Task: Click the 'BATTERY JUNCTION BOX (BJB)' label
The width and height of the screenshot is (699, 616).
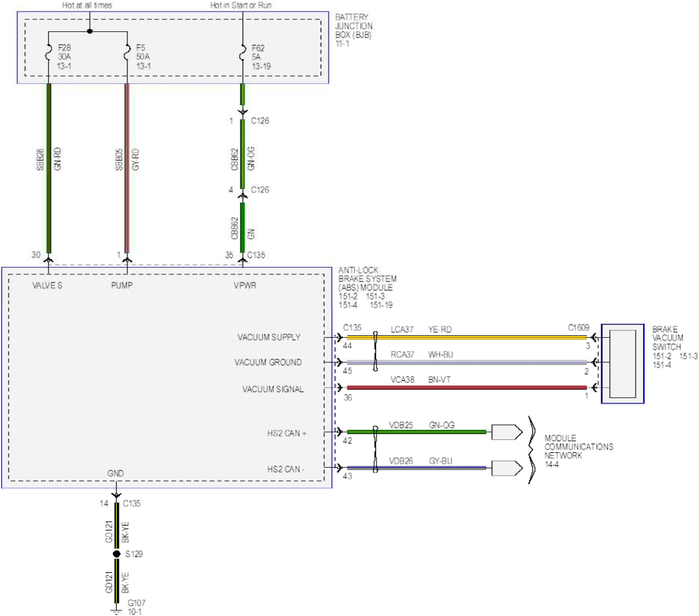Action: click(x=354, y=26)
